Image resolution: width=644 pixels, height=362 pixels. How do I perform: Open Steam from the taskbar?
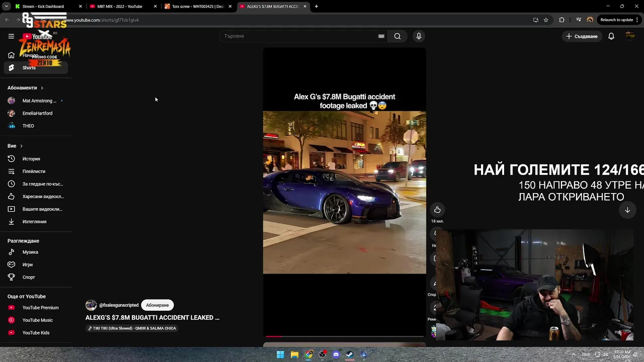point(350,354)
